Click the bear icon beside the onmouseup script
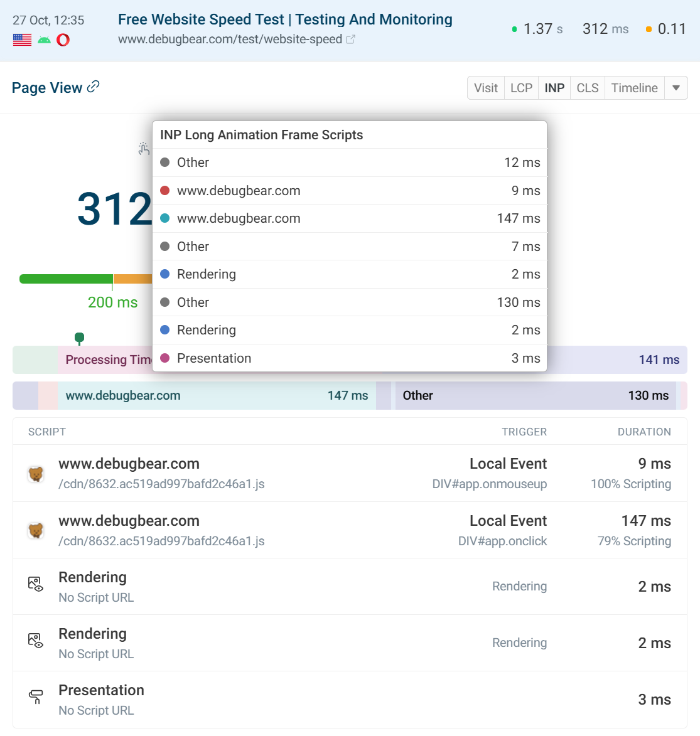700x736 pixels. [x=36, y=474]
